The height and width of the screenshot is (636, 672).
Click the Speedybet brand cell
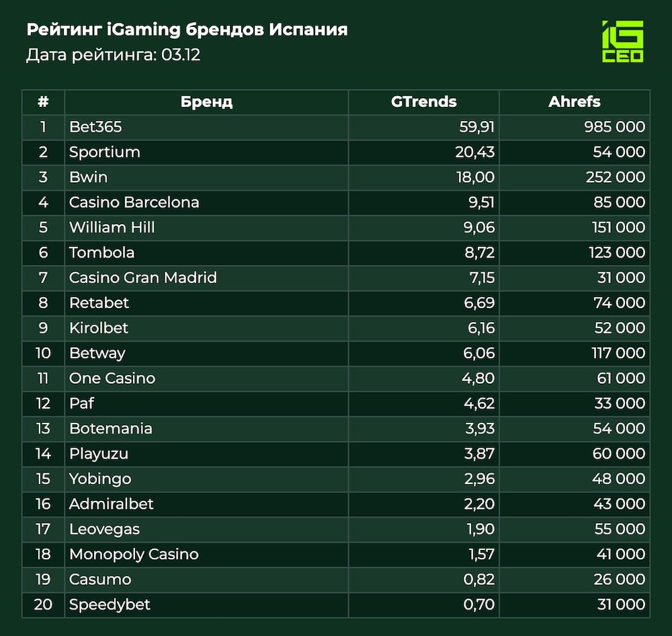[x=110, y=604]
